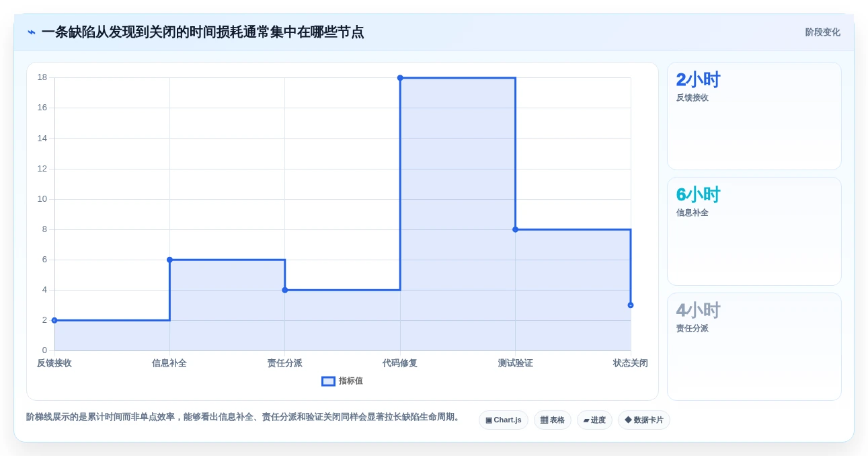Image resolution: width=868 pixels, height=456 pixels.
Task: Select the Chart.js tag pill
Action: 504,420
